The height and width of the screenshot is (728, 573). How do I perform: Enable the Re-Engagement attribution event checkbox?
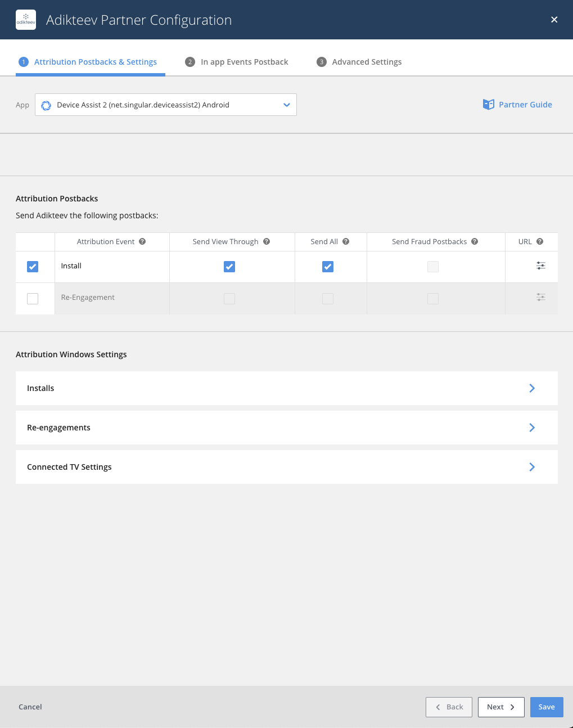coord(33,298)
